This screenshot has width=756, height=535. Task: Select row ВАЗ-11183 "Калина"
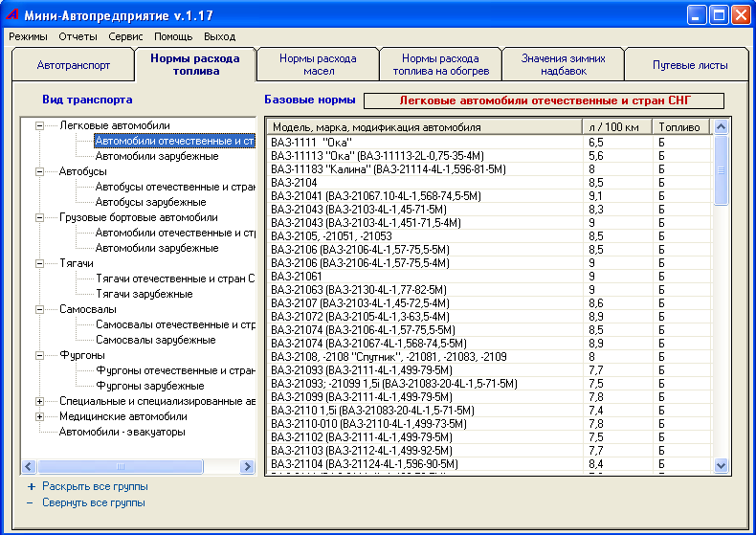[x=489, y=169]
